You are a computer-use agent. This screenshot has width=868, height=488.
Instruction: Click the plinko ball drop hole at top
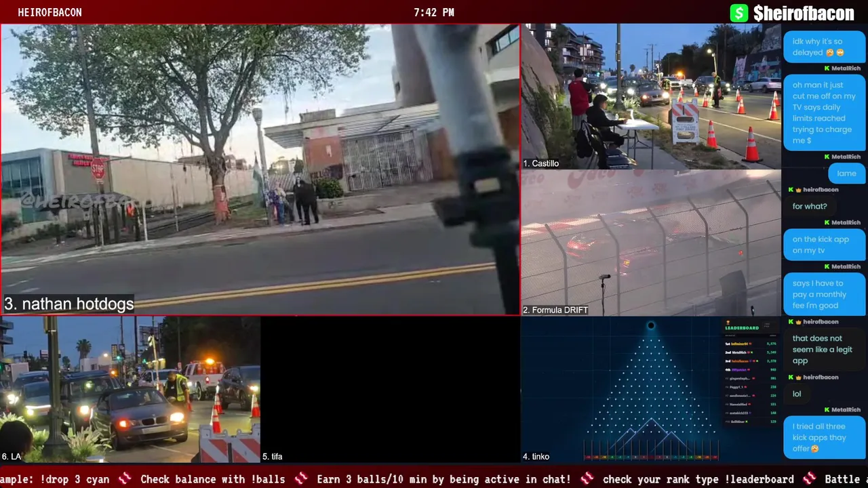tap(650, 326)
